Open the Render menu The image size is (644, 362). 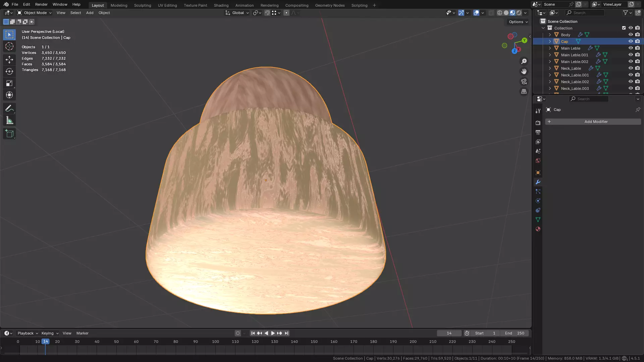[x=41, y=4]
